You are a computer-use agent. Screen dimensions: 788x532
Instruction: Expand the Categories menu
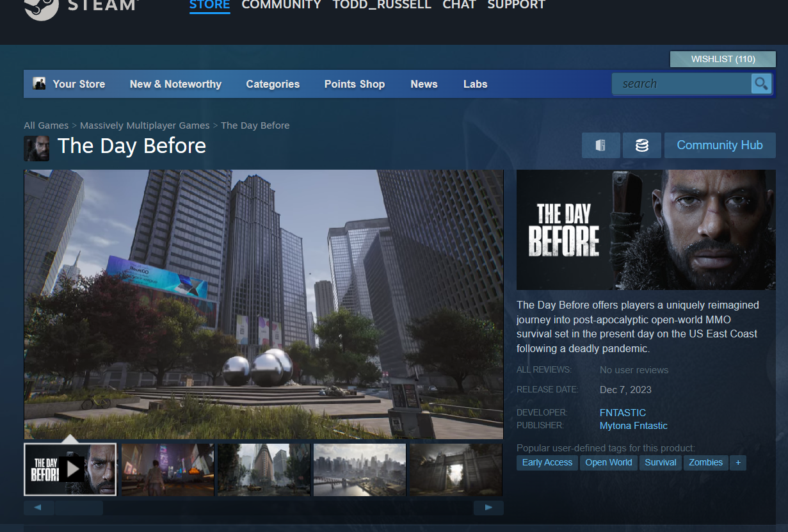tap(273, 84)
